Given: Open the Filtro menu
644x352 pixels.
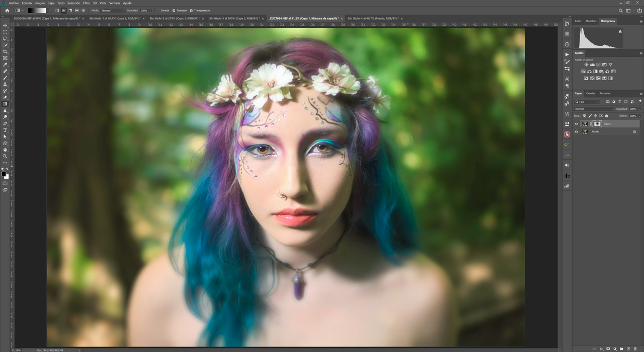Looking at the screenshot, I should click(x=86, y=3).
